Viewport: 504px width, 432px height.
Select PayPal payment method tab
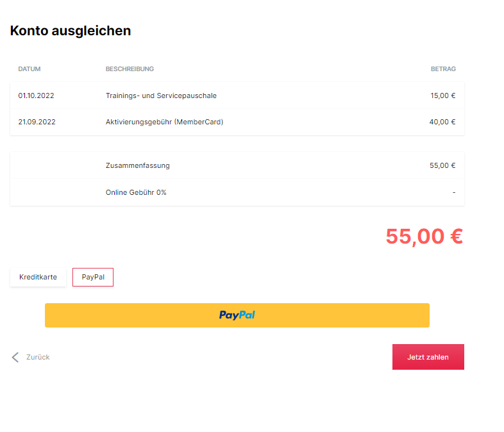click(93, 277)
